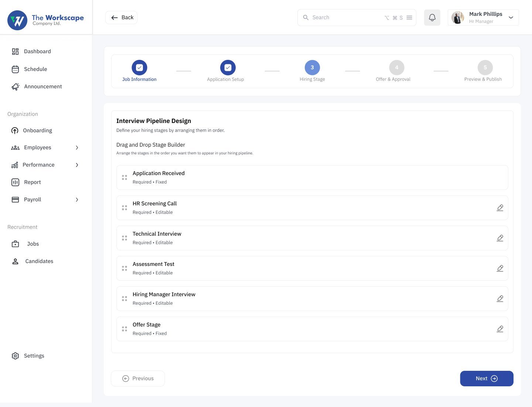The image size is (532, 407).
Task: Grab the Application Received drag handle
Action: coord(125,178)
